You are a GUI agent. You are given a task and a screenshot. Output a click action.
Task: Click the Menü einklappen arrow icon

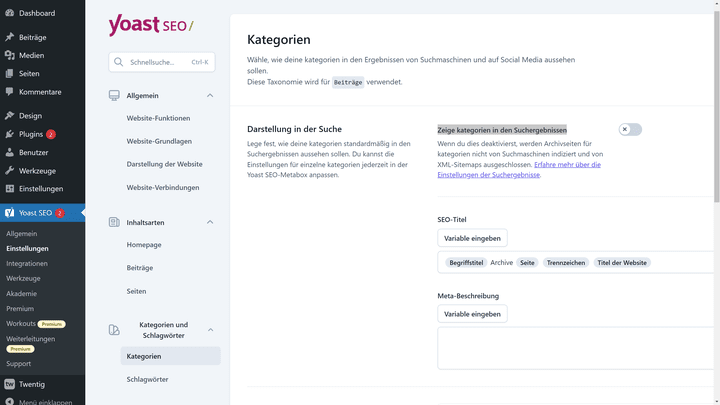[x=10, y=402]
